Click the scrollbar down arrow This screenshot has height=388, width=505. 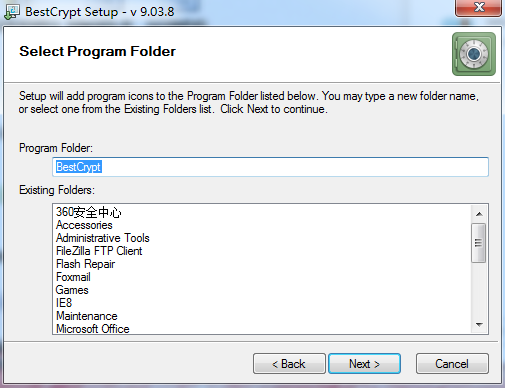pos(479,324)
